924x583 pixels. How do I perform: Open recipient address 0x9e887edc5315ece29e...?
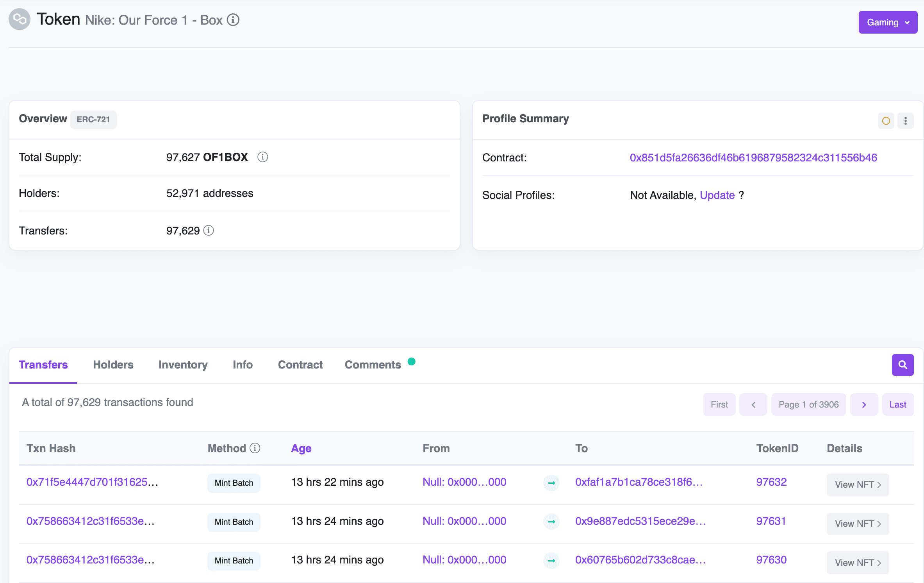coord(640,521)
